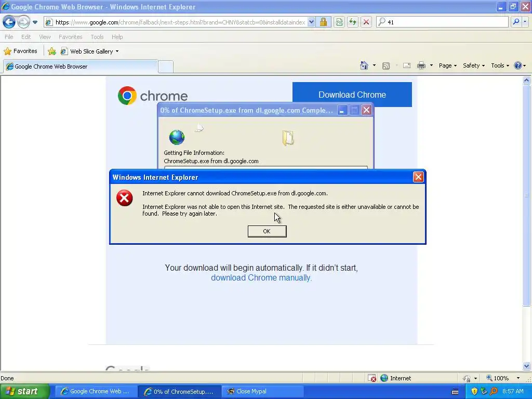Screen dimensions: 532x399
Task: Click the search magnifier button
Action: (516, 22)
